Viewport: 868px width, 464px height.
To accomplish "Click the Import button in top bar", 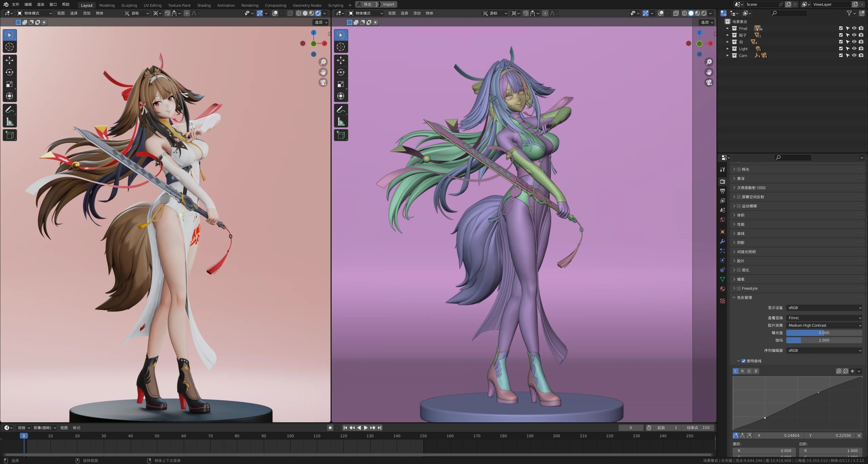I will (x=386, y=4).
